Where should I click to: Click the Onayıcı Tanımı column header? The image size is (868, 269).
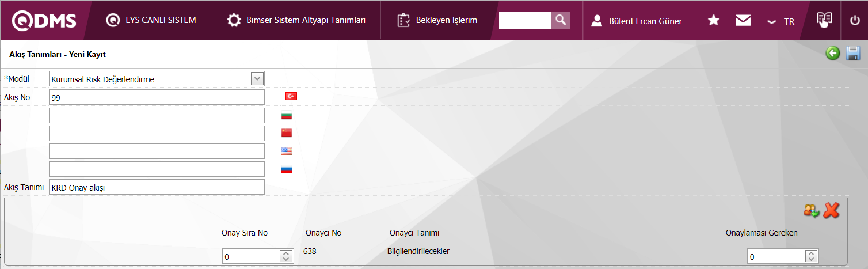(414, 233)
